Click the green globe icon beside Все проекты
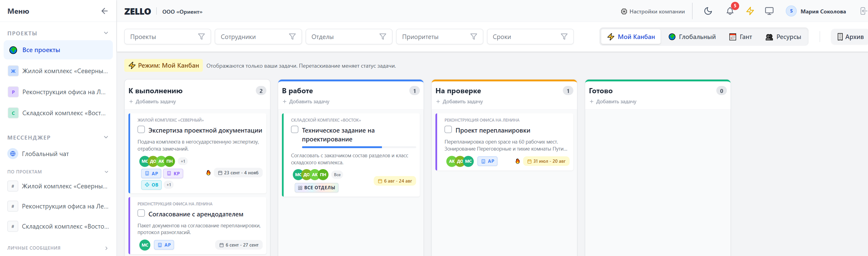The height and width of the screenshot is (256, 868). pos(13,50)
